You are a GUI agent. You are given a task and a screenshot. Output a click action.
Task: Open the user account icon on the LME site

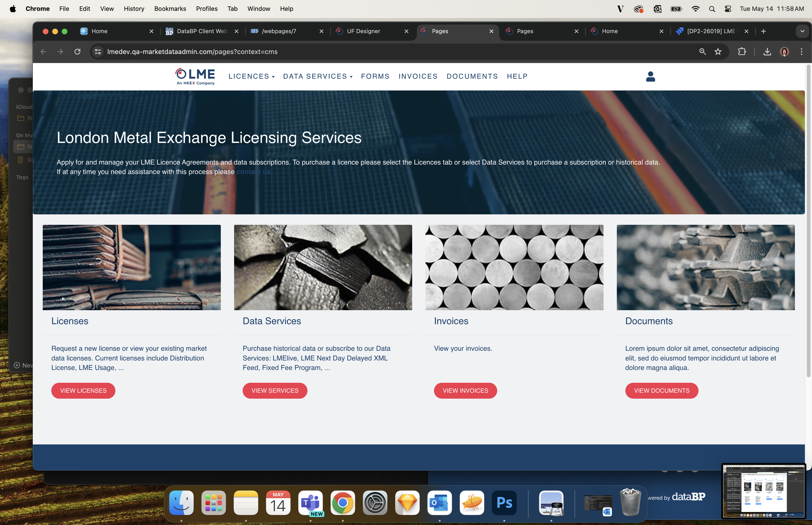(650, 76)
